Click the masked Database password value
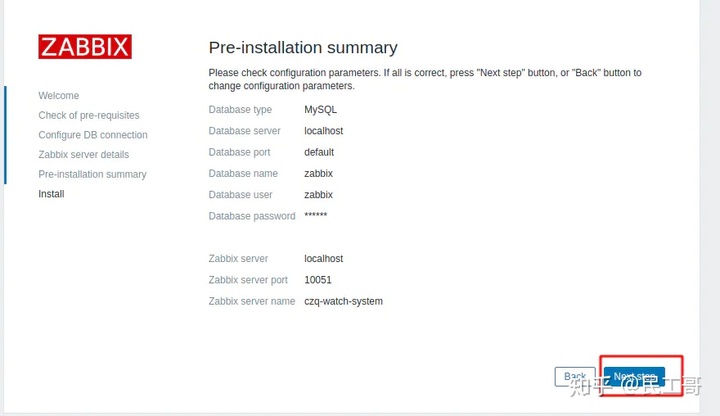Screen dimensions: 720x416 point(315,215)
